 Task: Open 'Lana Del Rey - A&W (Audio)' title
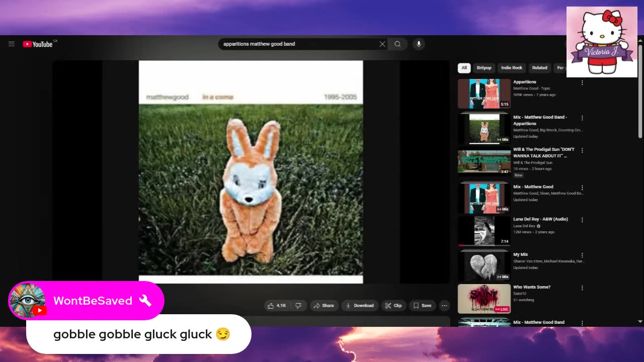pyautogui.click(x=540, y=219)
